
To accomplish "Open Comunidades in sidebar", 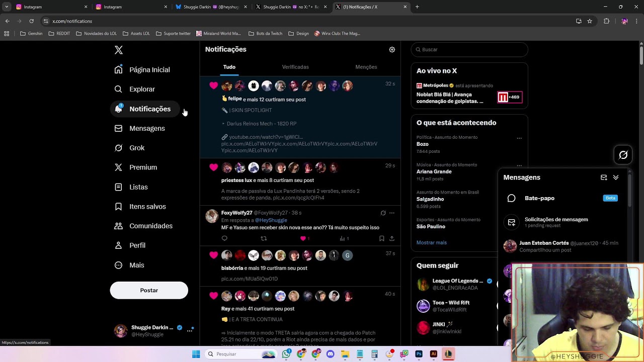I will (144, 226).
